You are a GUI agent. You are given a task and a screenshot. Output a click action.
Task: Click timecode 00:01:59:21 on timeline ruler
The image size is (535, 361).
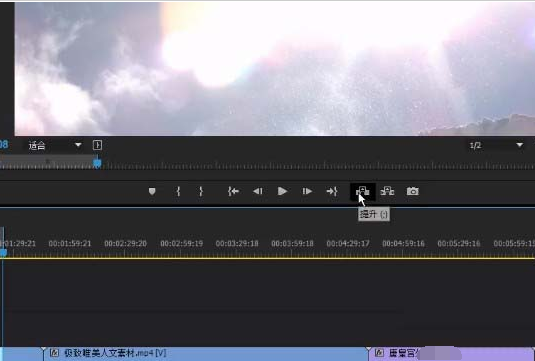pyautogui.click(x=70, y=243)
